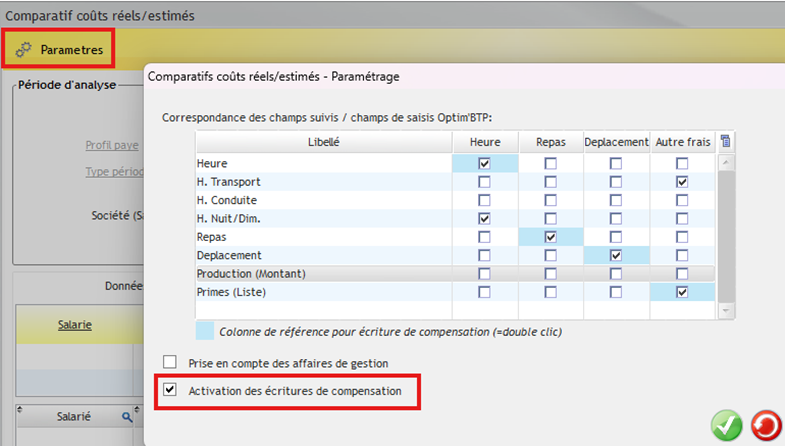
Task: Select the Production (Montant) row label
Action: click(x=251, y=274)
